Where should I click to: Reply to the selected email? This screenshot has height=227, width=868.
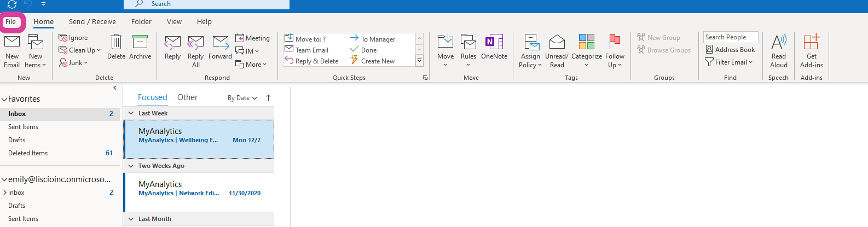[x=172, y=48]
